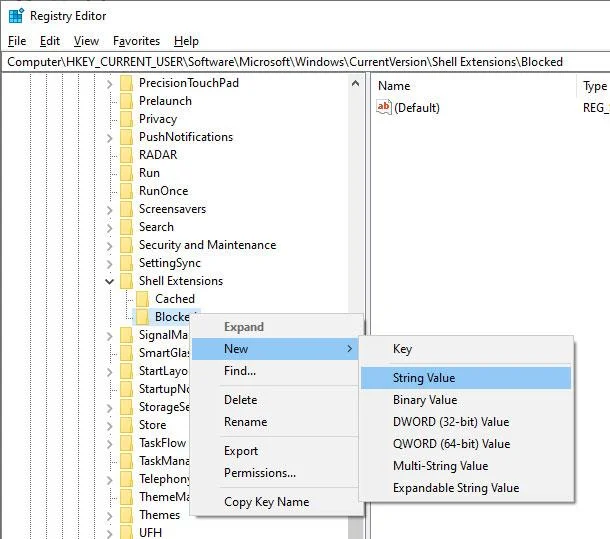This screenshot has height=539, width=610.
Task: Click the SettingSync folder icon
Action: tap(126, 263)
